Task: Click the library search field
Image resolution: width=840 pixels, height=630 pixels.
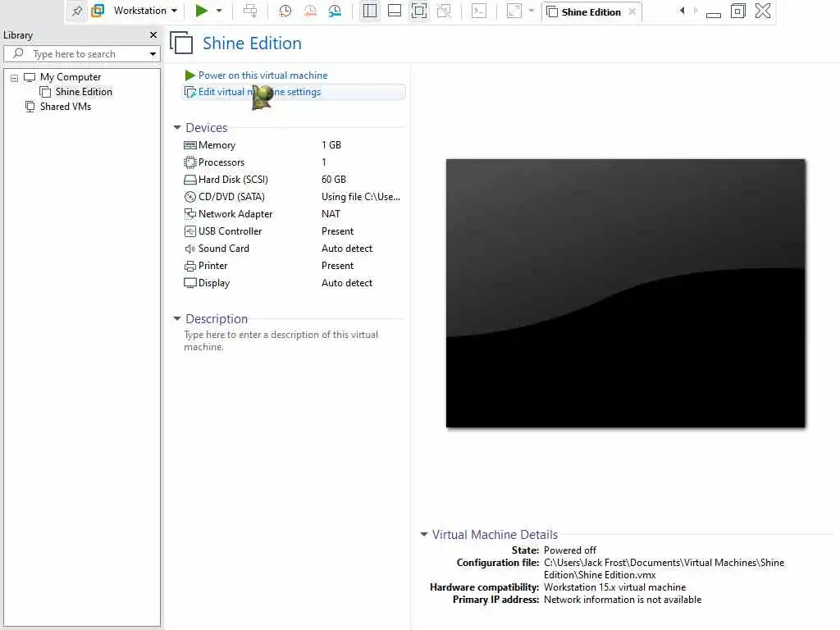Action: pos(80,54)
